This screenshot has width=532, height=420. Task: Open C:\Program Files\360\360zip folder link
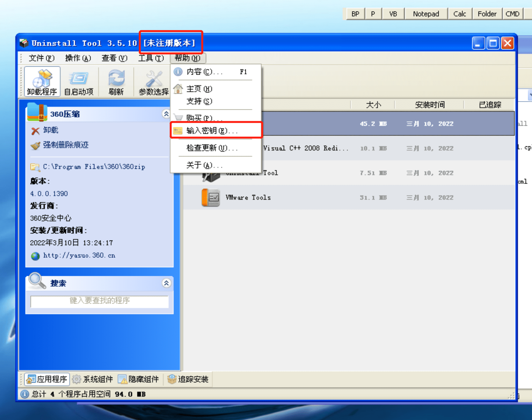click(94, 166)
